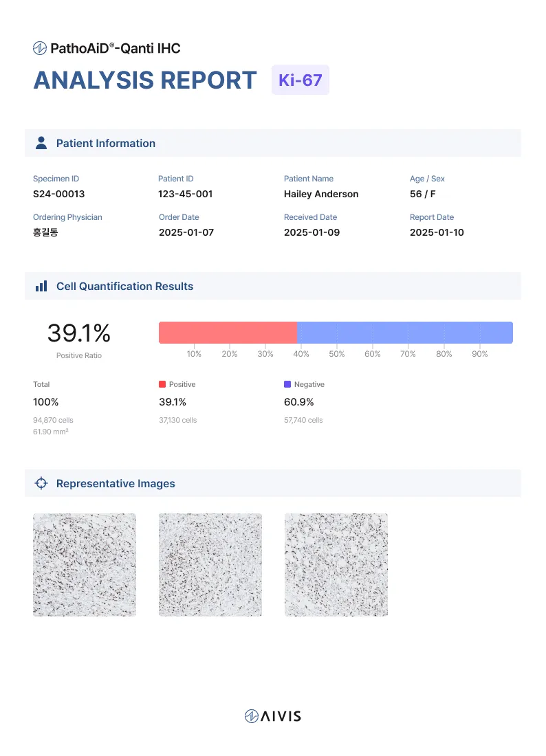Click the AIVIS footer logo

pos(273,716)
